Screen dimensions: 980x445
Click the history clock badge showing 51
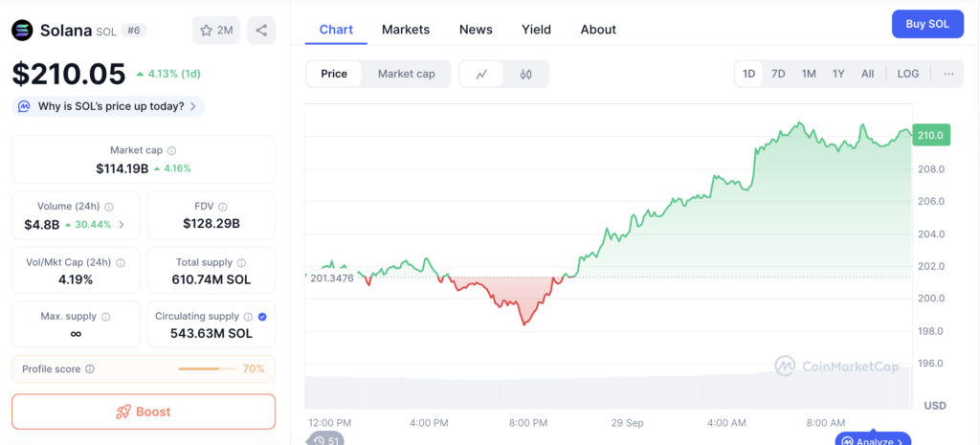tap(325, 439)
